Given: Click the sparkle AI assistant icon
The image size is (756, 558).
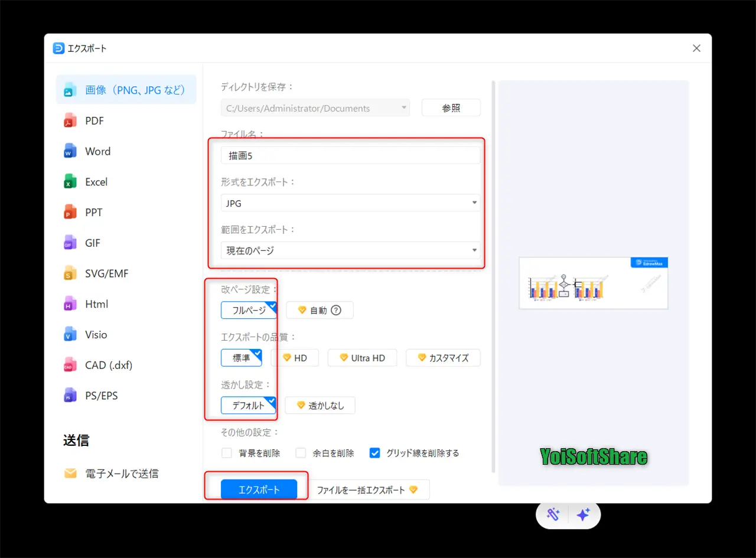Looking at the screenshot, I should point(583,514).
